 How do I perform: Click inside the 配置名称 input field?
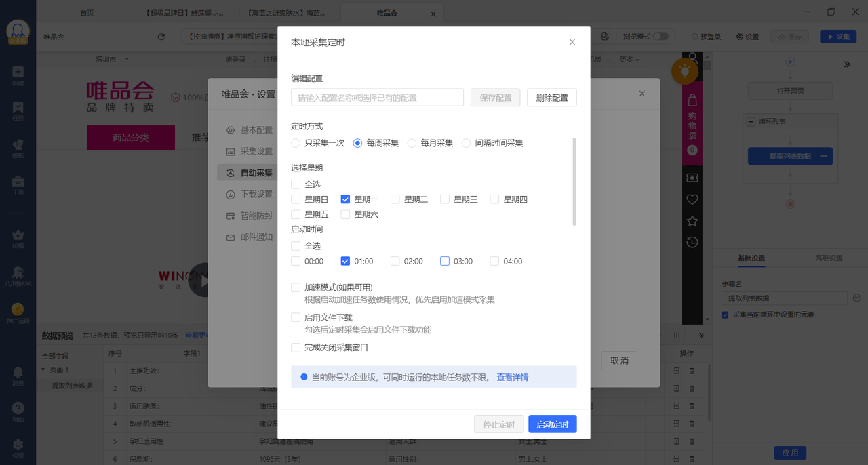coord(377,98)
